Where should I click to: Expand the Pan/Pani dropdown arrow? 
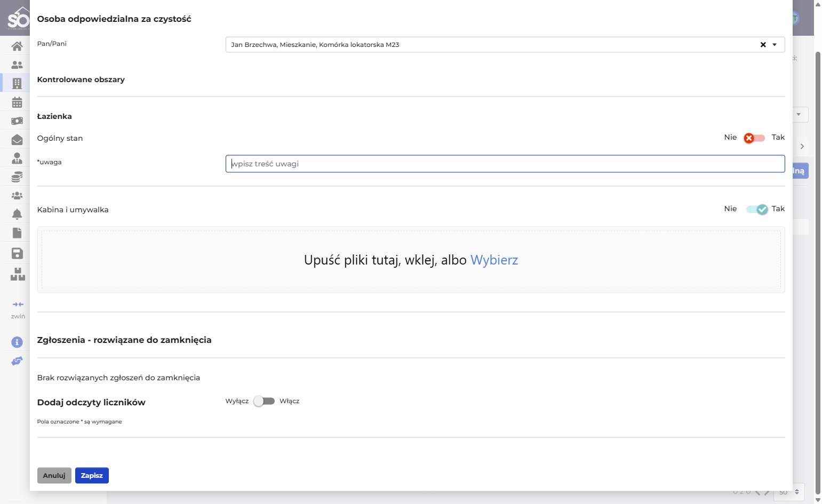[x=775, y=45]
